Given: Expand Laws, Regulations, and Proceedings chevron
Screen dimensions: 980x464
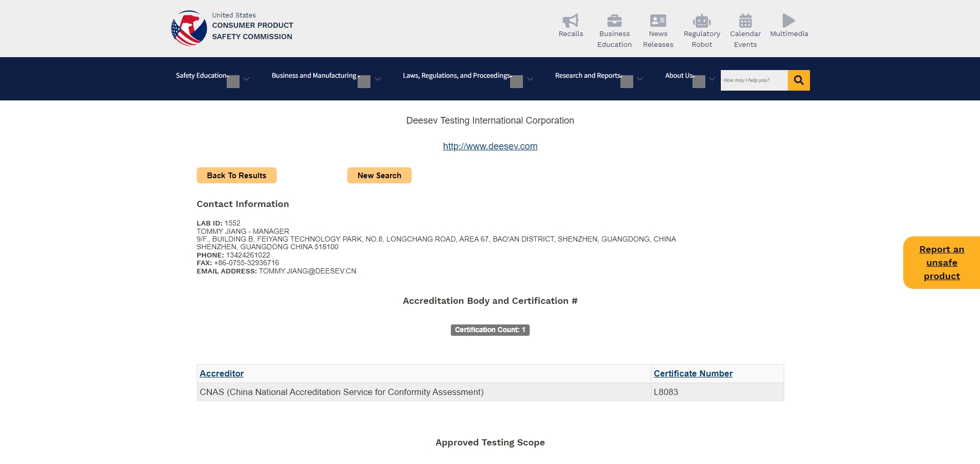Looking at the screenshot, I should tap(530, 79).
